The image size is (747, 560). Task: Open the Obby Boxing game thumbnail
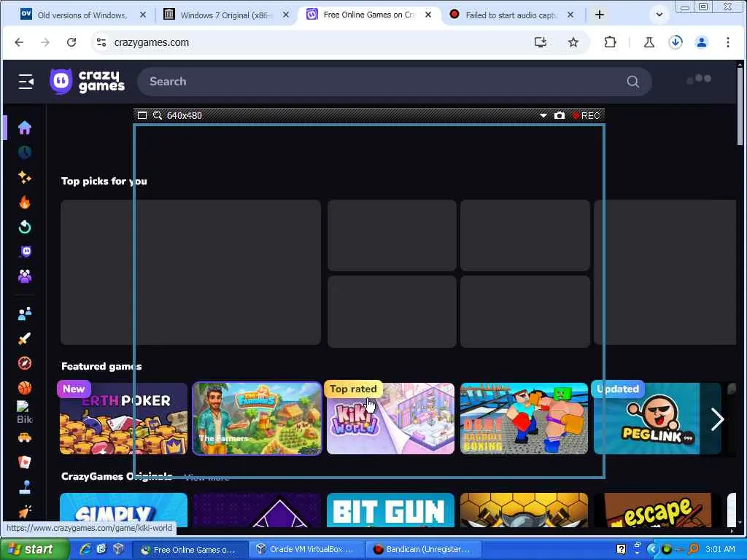pyautogui.click(x=524, y=418)
